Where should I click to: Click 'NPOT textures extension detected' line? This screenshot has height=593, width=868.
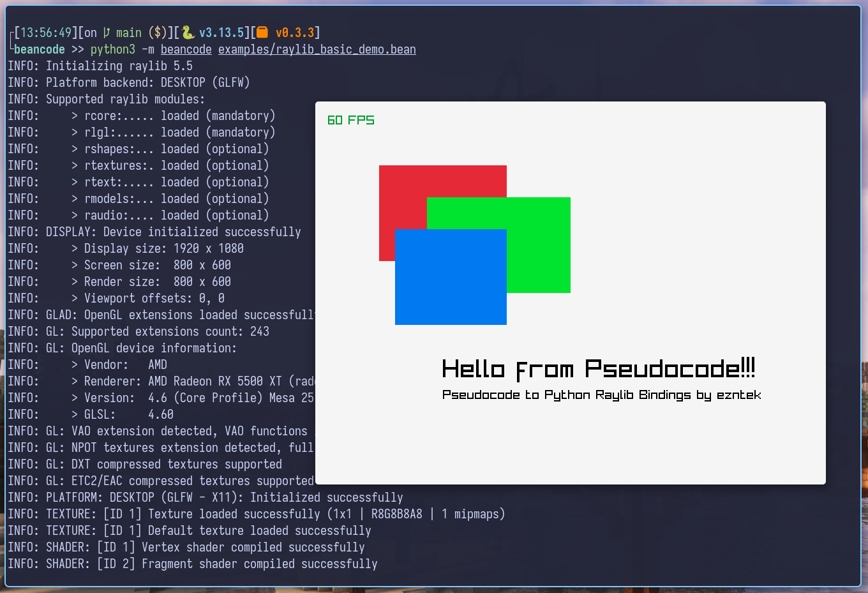(x=161, y=447)
